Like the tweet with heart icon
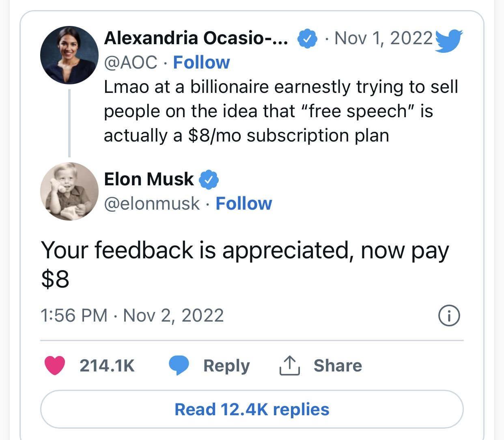 point(55,365)
